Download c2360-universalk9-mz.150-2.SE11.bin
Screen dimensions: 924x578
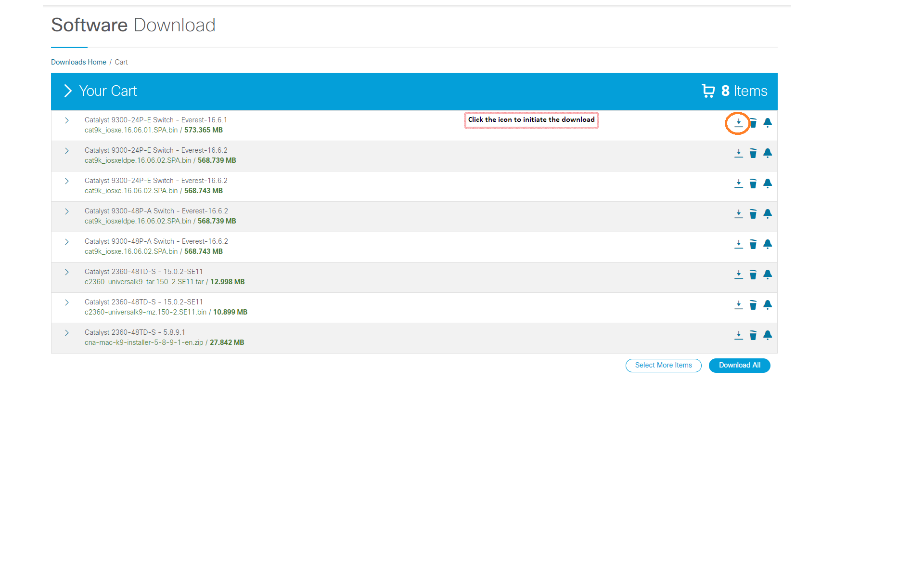coord(739,305)
